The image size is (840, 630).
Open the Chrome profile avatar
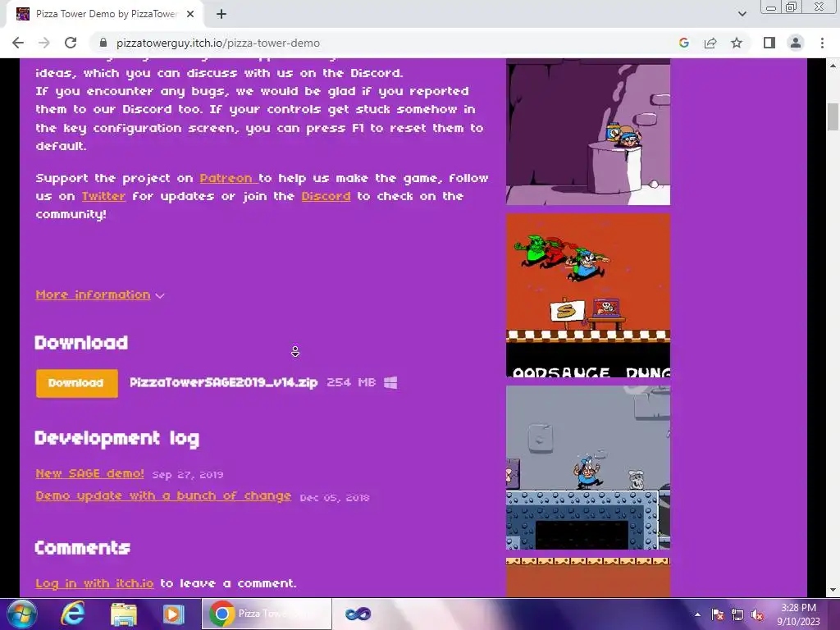pyautogui.click(x=796, y=43)
